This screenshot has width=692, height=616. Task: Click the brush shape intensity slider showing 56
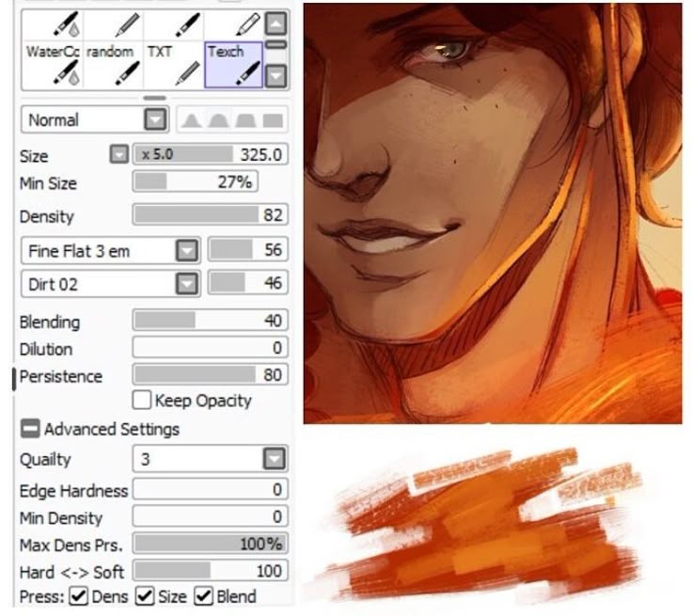(x=248, y=249)
